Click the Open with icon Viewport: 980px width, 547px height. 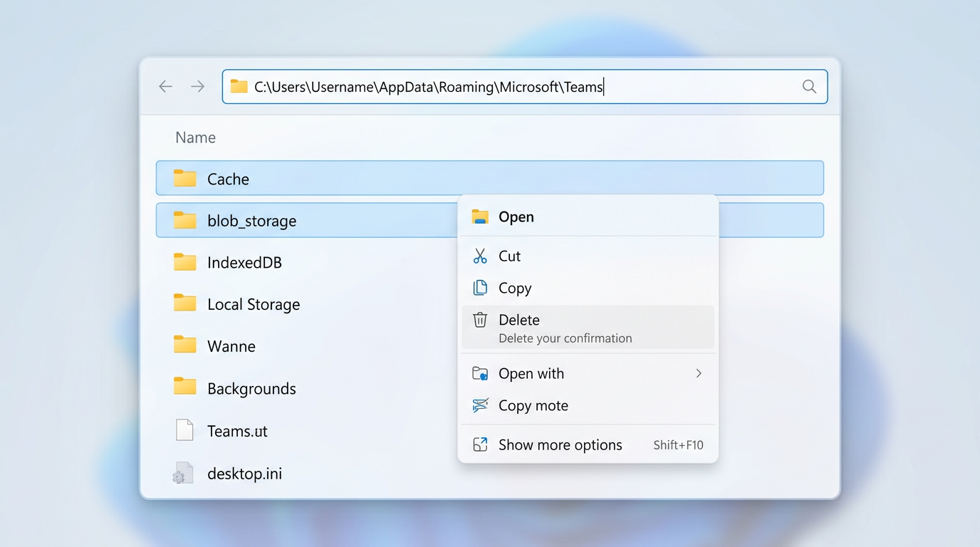(x=480, y=373)
